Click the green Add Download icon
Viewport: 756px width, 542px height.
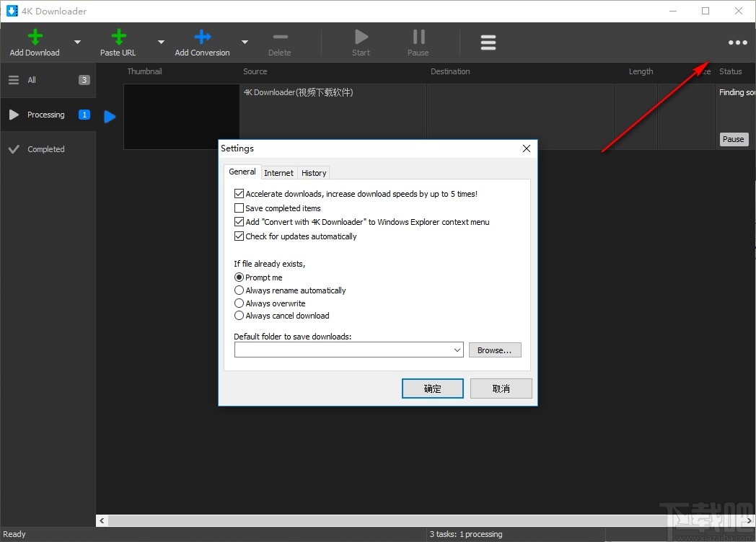34,36
